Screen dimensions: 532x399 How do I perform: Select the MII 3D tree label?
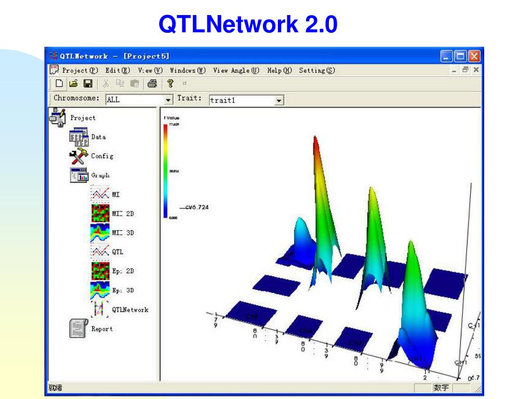pyautogui.click(x=123, y=233)
